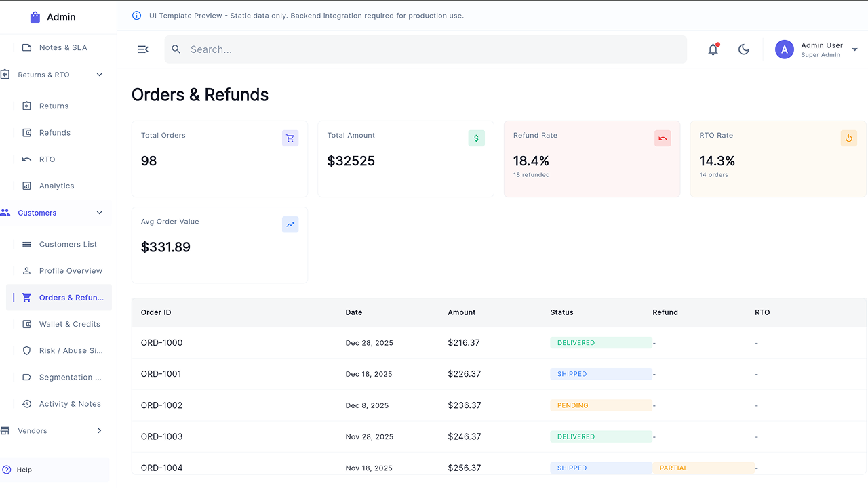
Task: Click the Status column header
Action: [562, 312]
